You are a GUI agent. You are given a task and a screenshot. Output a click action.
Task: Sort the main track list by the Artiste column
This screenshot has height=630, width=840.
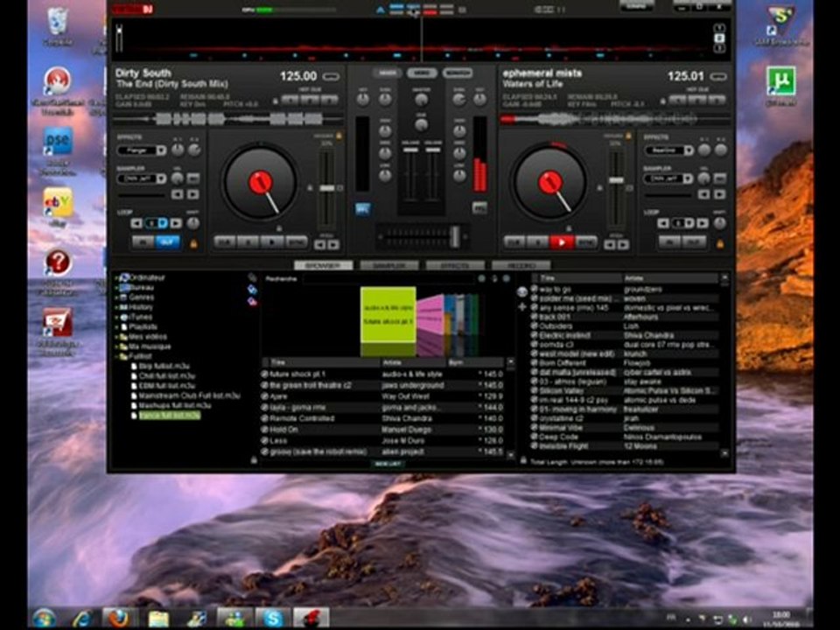412,362
